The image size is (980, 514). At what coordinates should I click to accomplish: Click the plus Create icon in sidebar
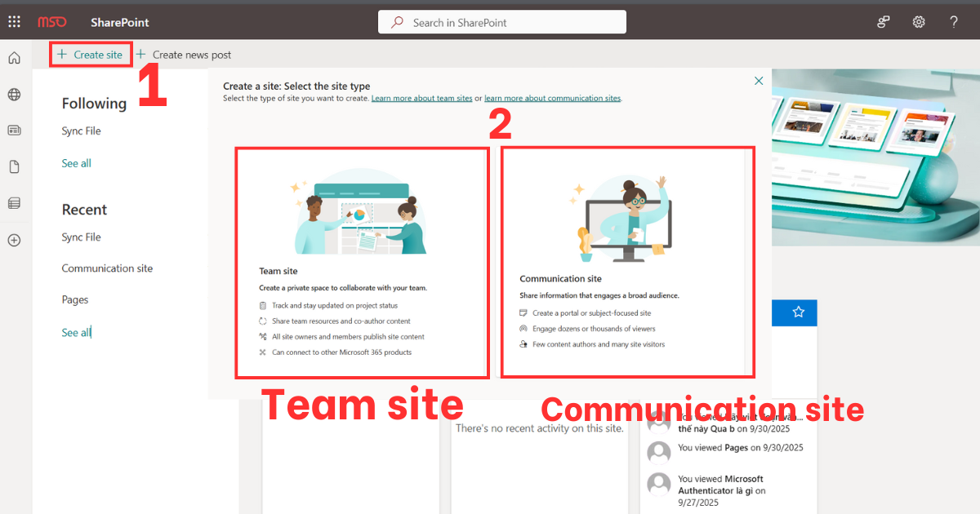(x=14, y=240)
